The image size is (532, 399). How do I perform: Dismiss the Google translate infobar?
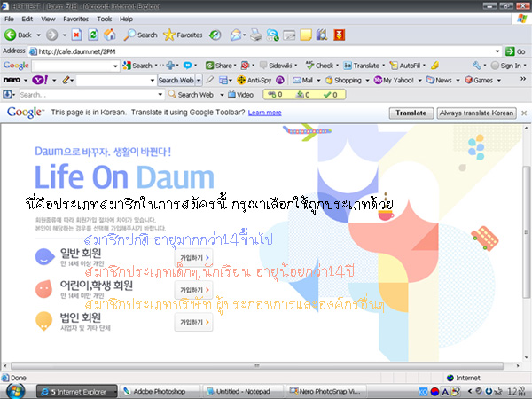coord(524,113)
